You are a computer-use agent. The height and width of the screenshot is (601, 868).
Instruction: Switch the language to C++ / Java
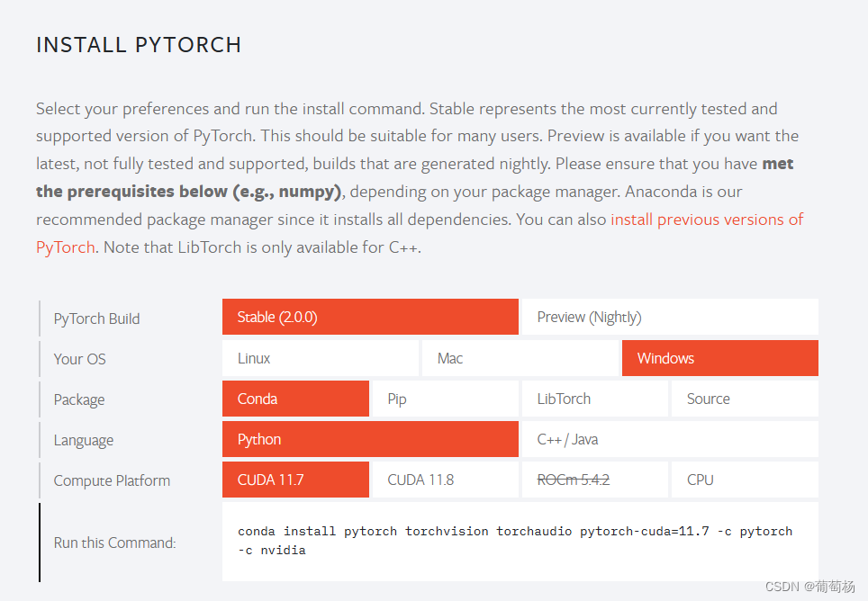(669, 438)
